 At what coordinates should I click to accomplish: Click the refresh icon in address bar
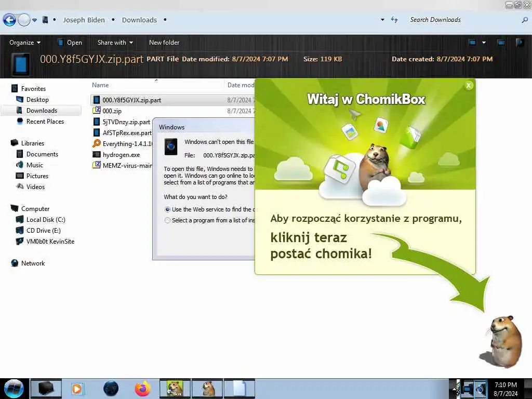394,20
